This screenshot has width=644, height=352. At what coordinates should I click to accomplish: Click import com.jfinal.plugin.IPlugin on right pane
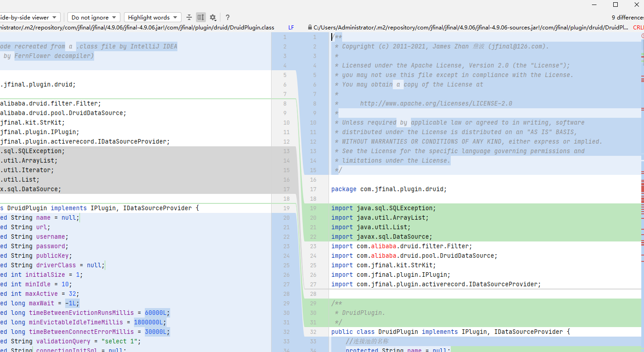391,275
